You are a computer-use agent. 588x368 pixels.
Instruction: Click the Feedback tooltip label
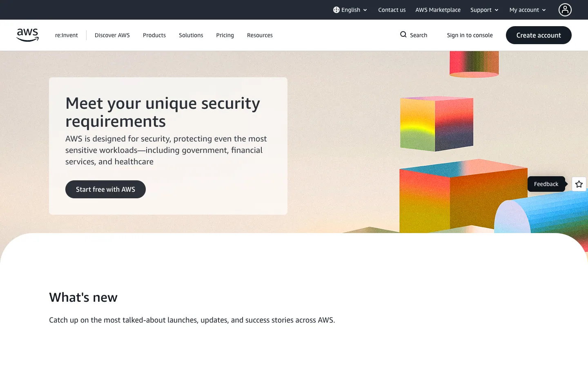[x=546, y=184]
